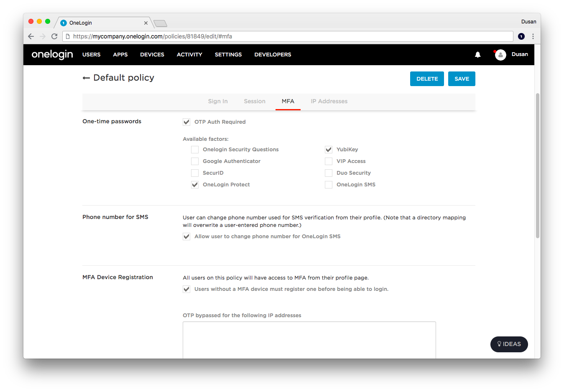The image size is (564, 392).
Task: Open the Dusan account menu
Action: point(520,54)
